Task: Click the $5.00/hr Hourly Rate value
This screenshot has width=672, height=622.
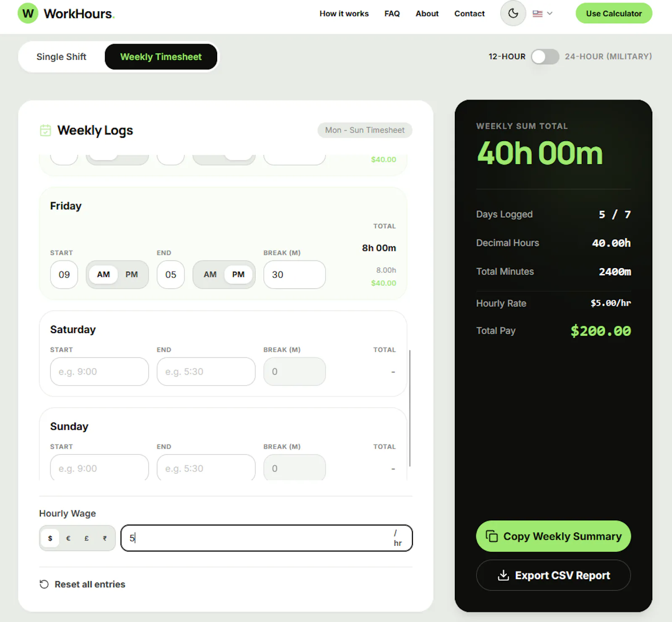Action: click(611, 303)
